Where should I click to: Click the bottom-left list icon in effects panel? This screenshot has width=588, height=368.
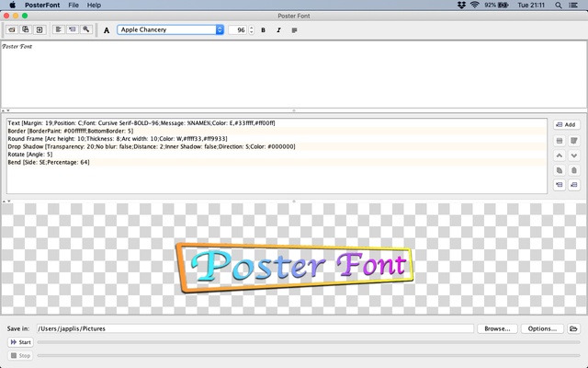click(560, 185)
